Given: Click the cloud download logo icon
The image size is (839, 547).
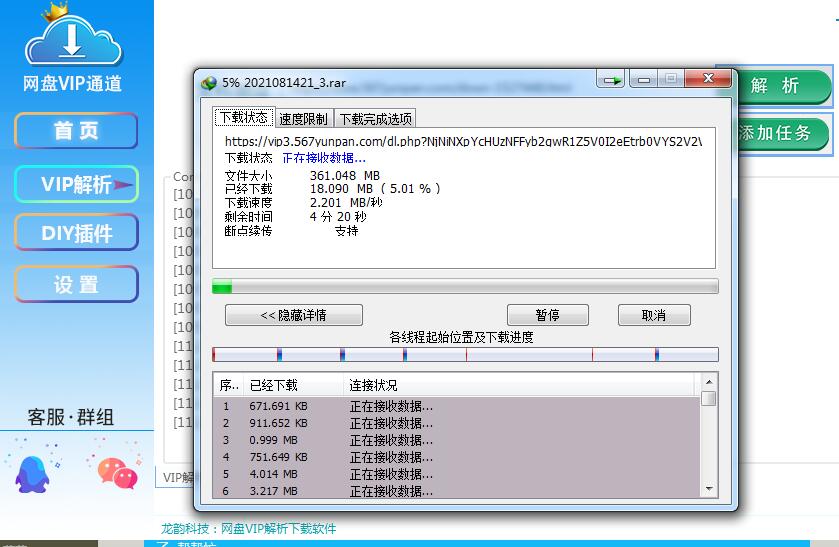Looking at the screenshot, I should point(72,38).
